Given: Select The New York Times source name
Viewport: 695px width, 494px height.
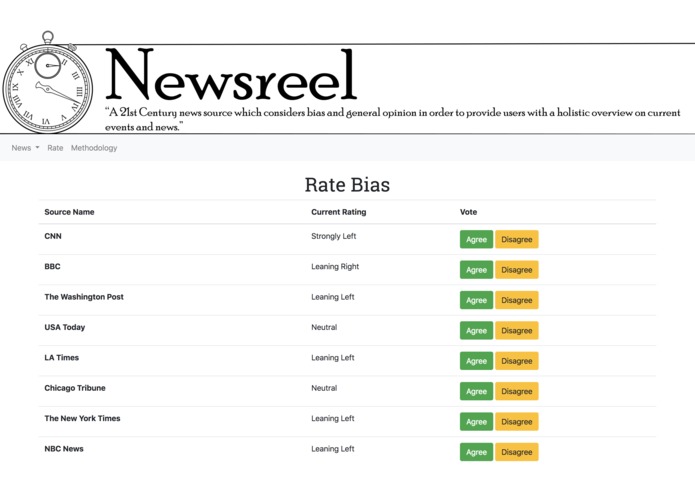Looking at the screenshot, I should [82, 418].
